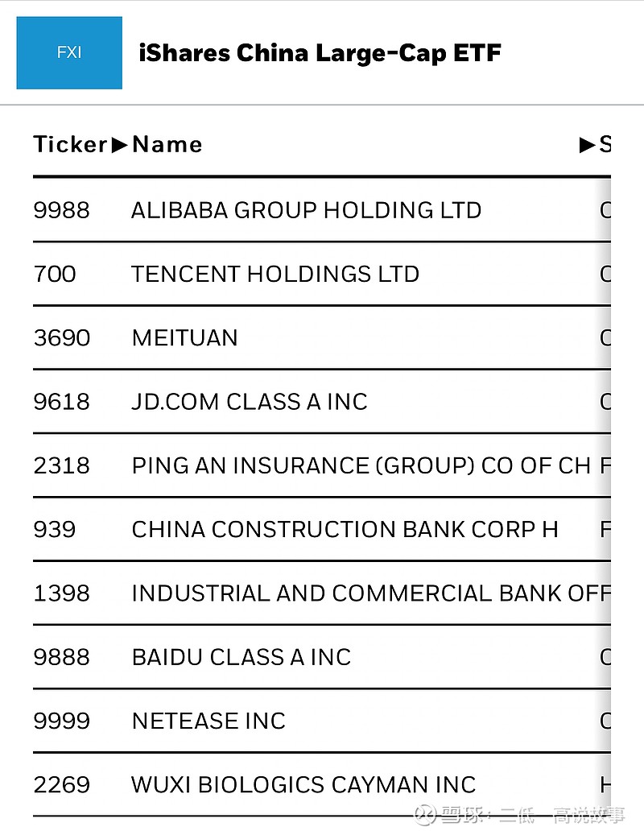Click the sort arrow after Ticker header
Image resolution: width=644 pixels, height=835 pixels.
pyautogui.click(x=119, y=145)
